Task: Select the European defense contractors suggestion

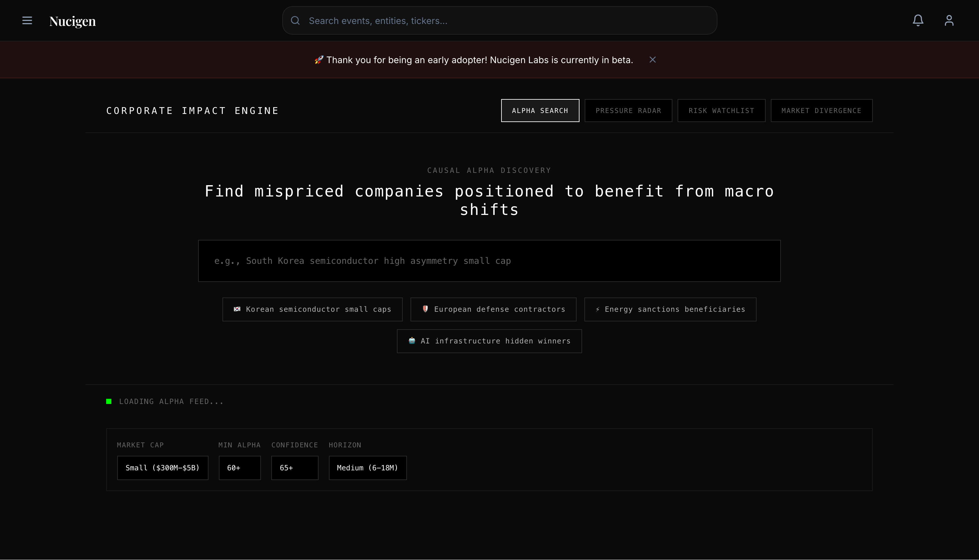Action: click(x=493, y=309)
